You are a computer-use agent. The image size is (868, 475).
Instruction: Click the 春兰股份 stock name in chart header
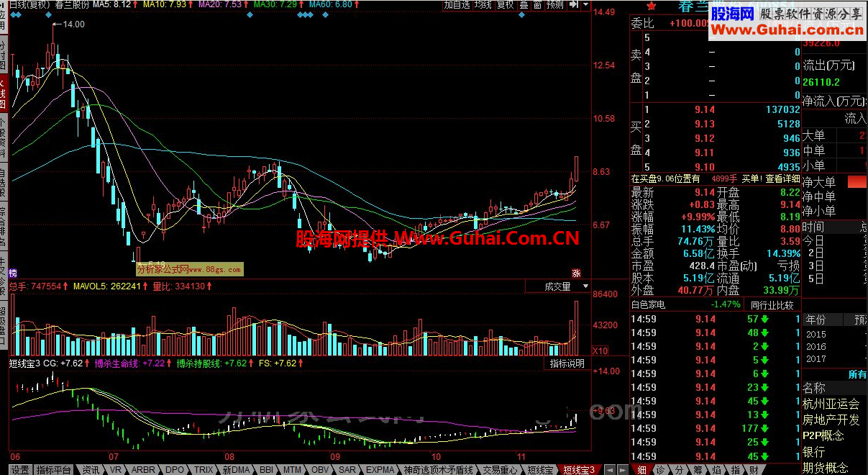coord(72,4)
